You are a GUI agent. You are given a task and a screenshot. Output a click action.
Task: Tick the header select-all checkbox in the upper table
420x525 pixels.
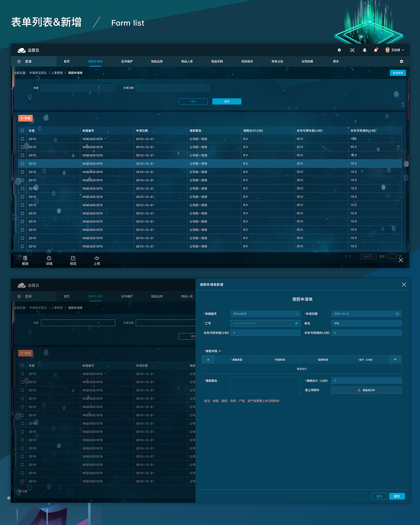click(x=22, y=130)
